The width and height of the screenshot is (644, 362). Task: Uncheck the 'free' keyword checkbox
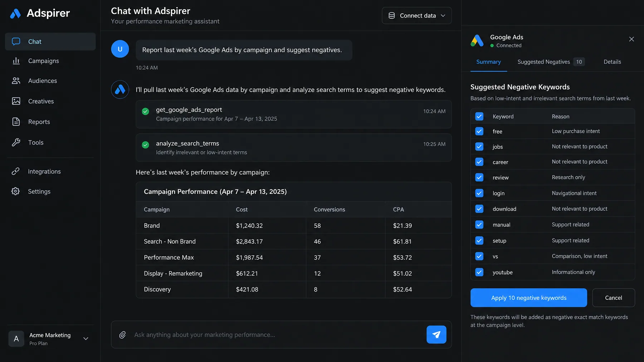tap(479, 131)
